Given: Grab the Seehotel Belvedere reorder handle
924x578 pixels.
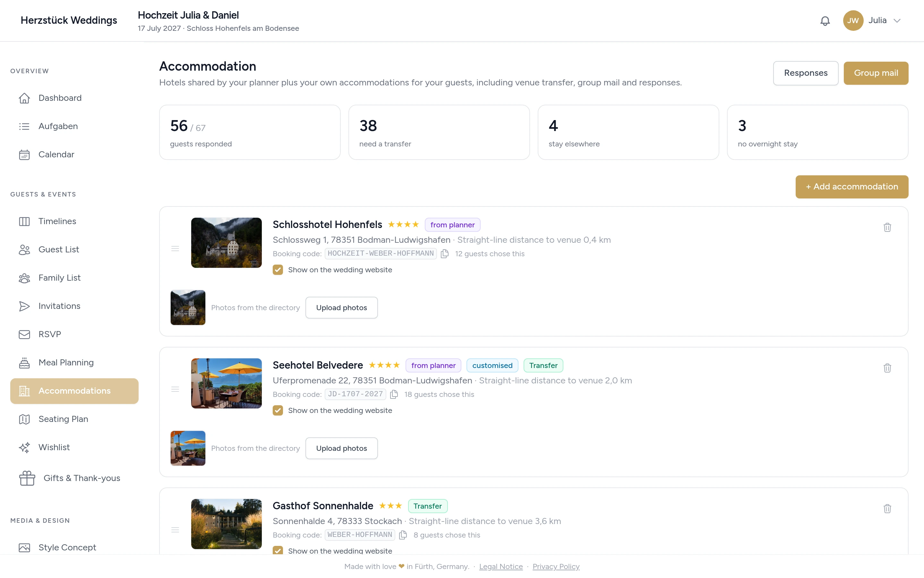Looking at the screenshot, I should [175, 390].
